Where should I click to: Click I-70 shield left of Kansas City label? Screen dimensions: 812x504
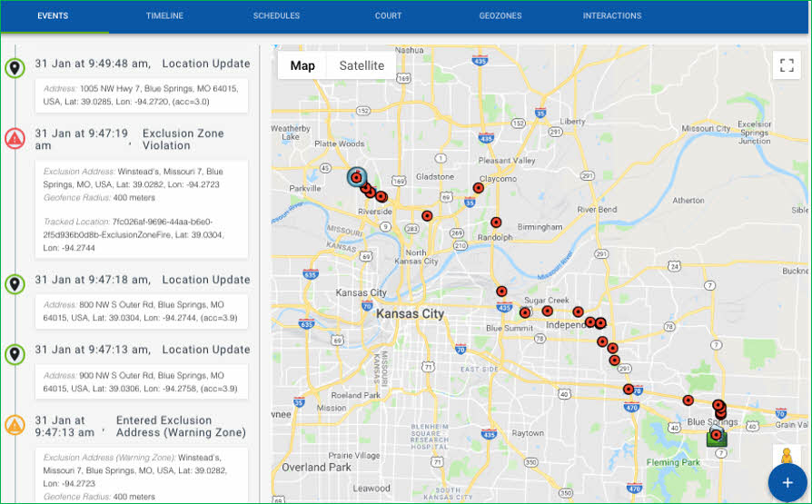tap(367, 306)
